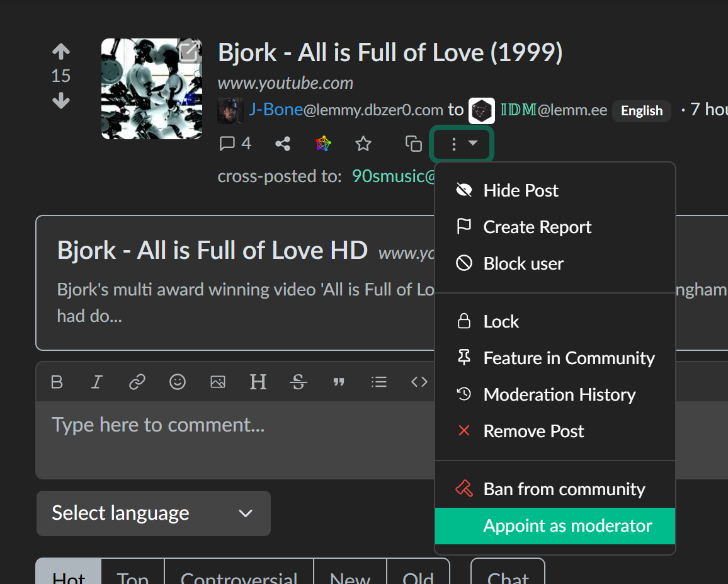Click the IDM community icon
The width and height of the screenshot is (728, 584).
[482, 111]
